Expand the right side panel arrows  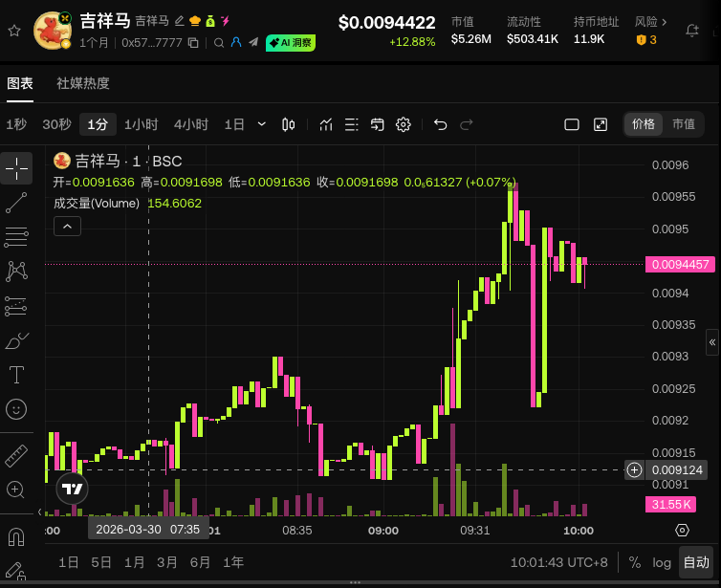pos(712,342)
